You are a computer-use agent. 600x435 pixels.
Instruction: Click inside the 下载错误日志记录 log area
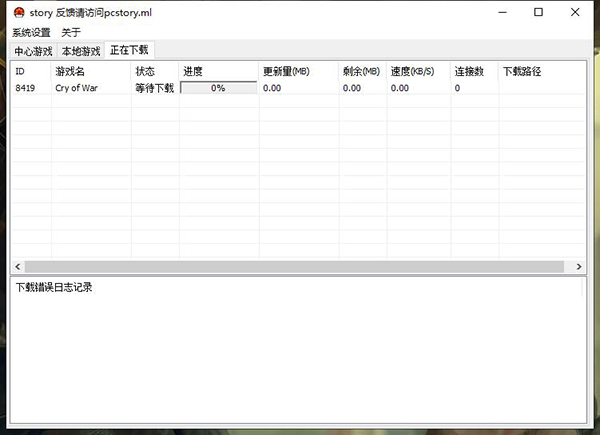[x=300, y=350]
